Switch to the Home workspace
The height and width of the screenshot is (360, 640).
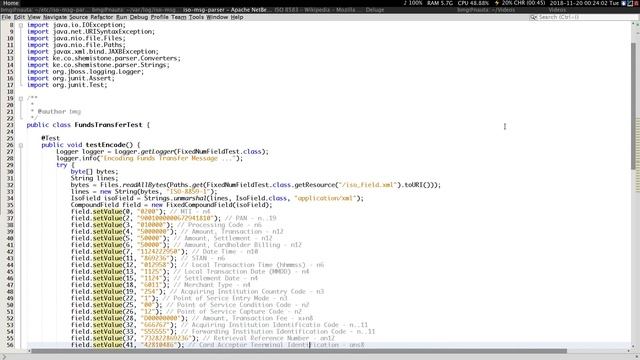tap(11, 3)
